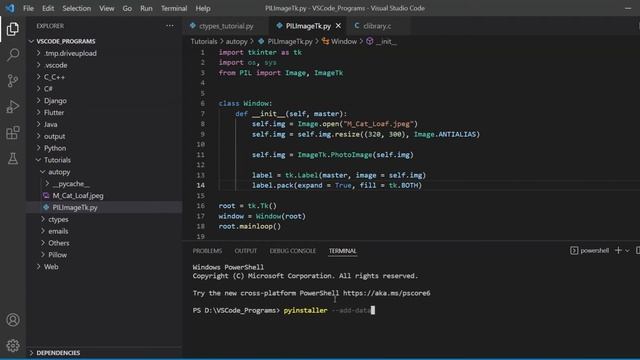The height and width of the screenshot is (360, 640).
Task: Open the aka.ms/pscore6 link in terminal
Action: point(387,293)
